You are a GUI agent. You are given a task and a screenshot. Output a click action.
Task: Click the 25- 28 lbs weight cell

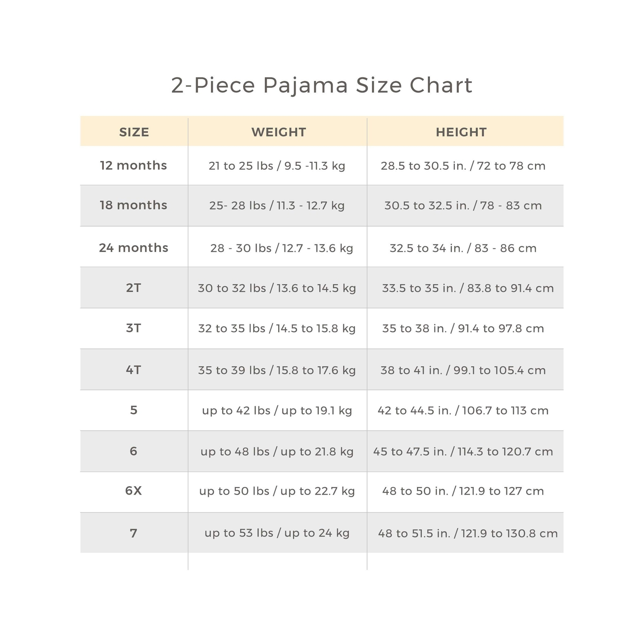[x=277, y=206]
